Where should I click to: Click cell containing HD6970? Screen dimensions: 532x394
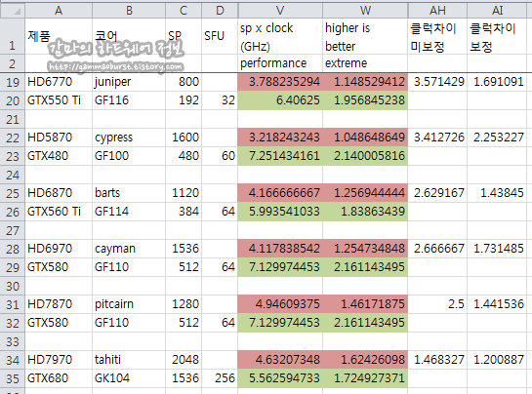point(59,249)
